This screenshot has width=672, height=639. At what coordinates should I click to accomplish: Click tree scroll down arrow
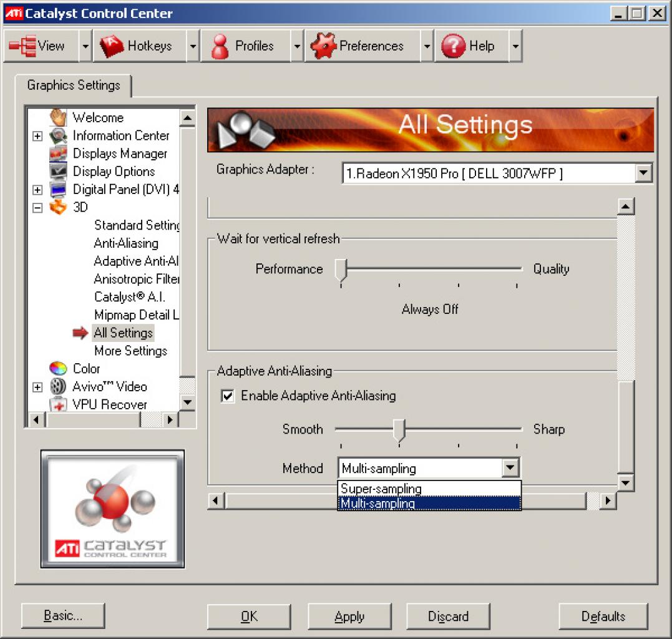click(x=187, y=402)
